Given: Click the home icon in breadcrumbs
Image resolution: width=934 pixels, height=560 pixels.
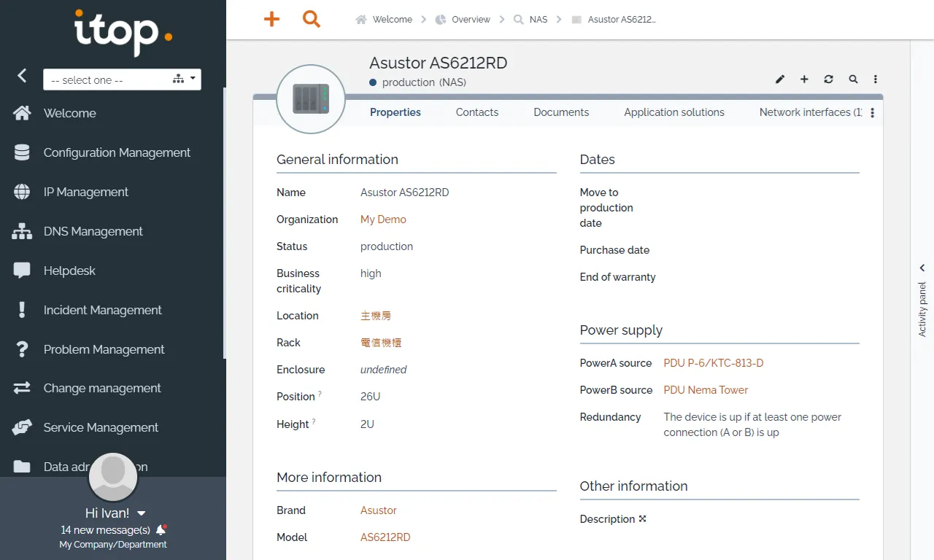Looking at the screenshot, I should coord(360,20).
